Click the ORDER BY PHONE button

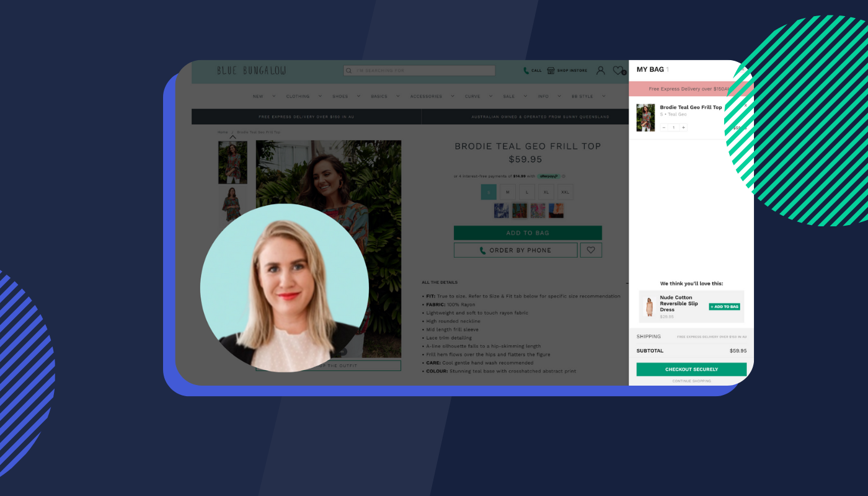click(515, 249)
